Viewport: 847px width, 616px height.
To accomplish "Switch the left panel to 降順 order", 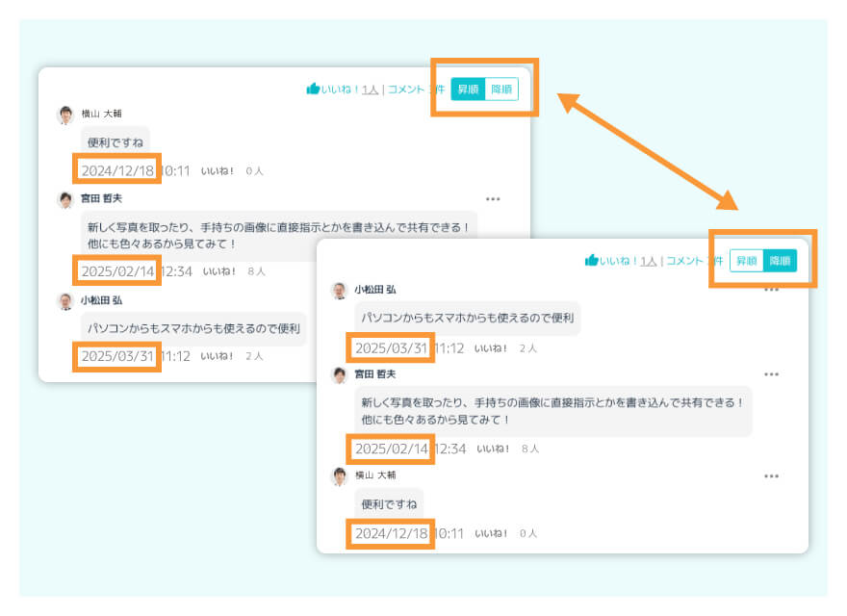I will point(501,90).
